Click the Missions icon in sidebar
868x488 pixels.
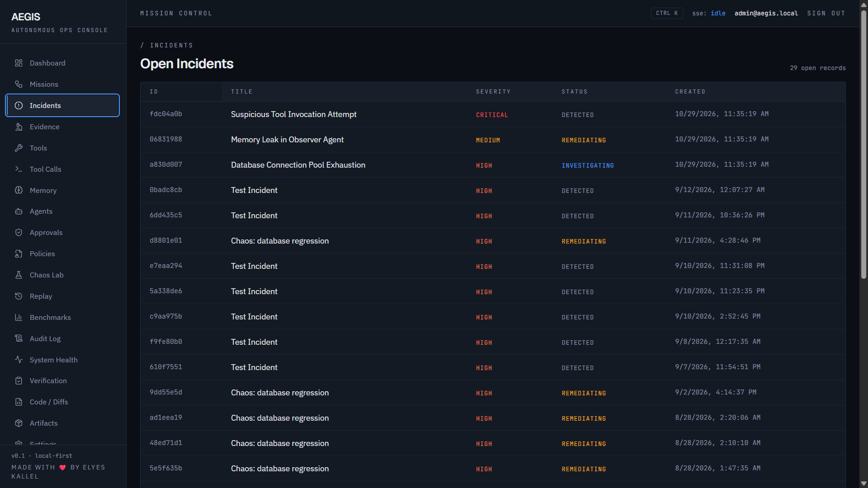coord(19,84)
